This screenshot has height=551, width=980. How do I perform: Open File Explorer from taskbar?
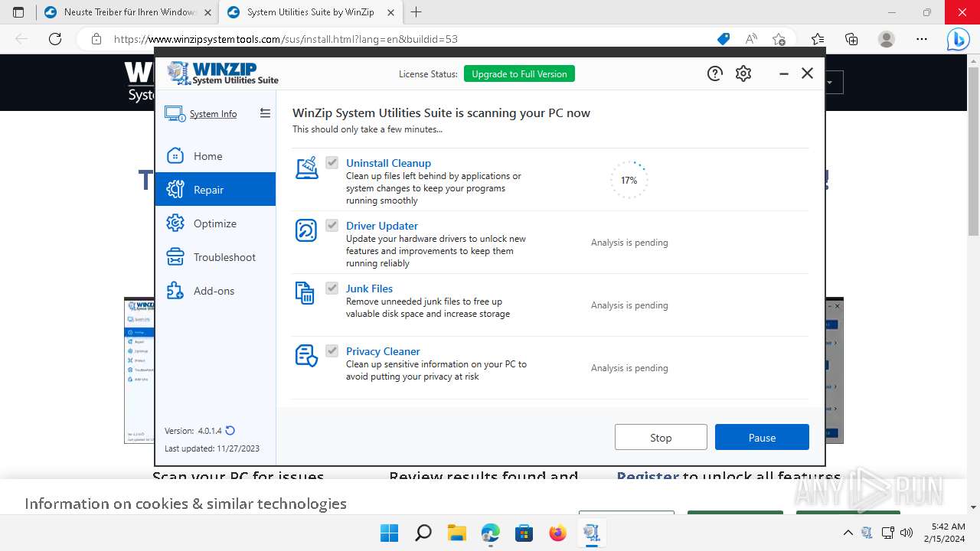pos(457,533)
